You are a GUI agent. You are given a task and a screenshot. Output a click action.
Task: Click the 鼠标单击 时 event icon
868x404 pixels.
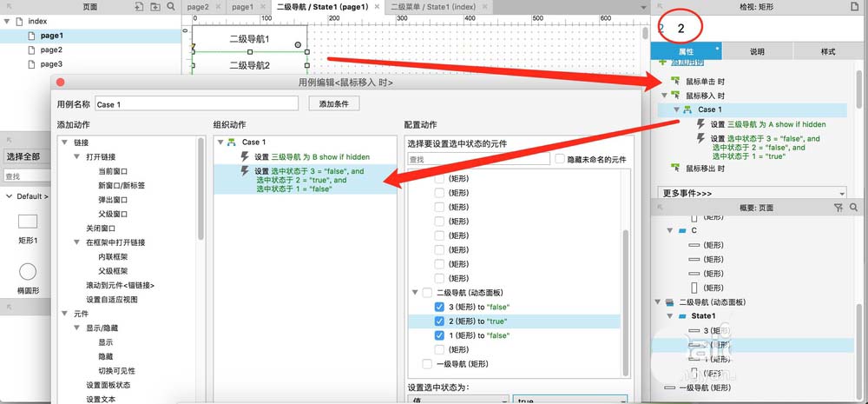point(675,81)
